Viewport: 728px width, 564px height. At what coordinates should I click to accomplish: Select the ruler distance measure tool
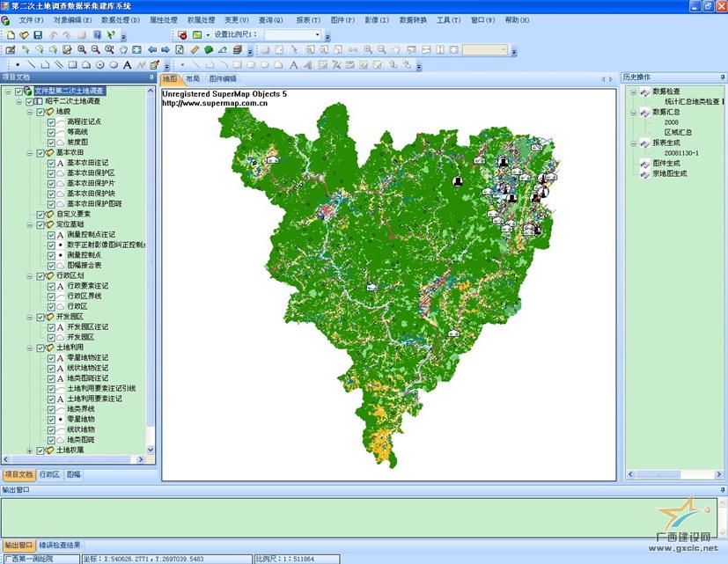click(x=195, y=49)
